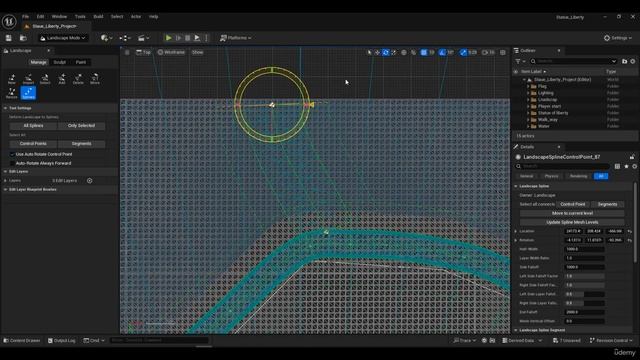Open the Window menu
Screen dimensions: 640x360
click(x=59, y=17)
